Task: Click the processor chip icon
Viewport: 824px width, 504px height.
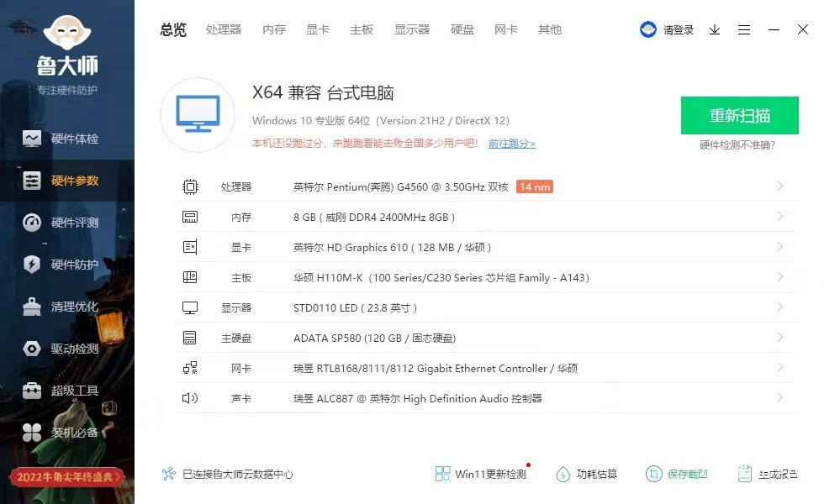Action: (x=190, y=186)
